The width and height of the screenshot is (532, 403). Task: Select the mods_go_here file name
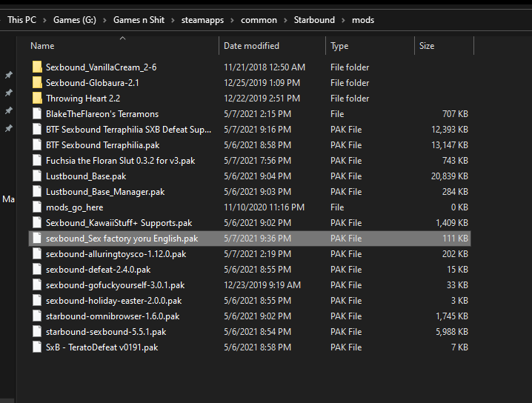74,207
